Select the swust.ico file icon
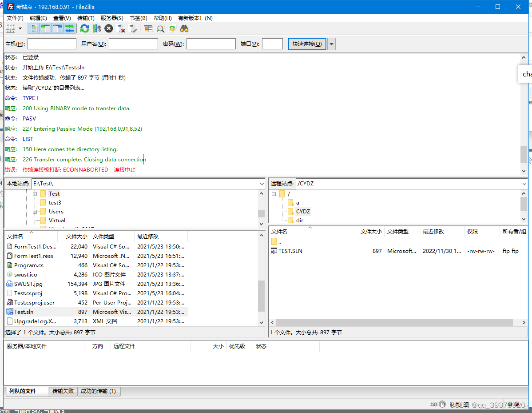Viewport: 532px width, 413px height. click(10, 274)
